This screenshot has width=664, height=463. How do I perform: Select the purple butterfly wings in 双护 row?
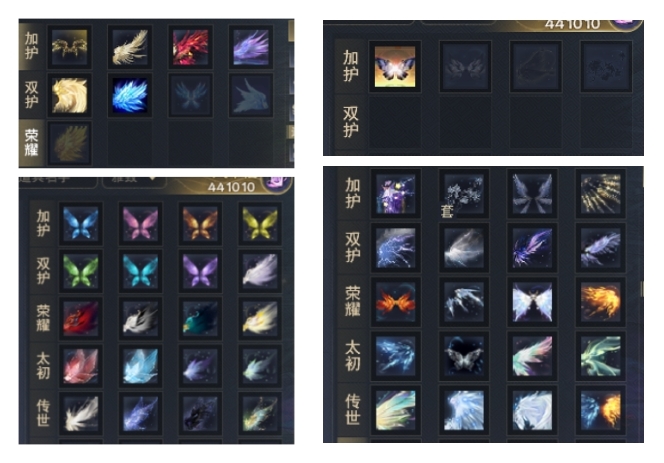pyautogui.click(x=200, y=272)
